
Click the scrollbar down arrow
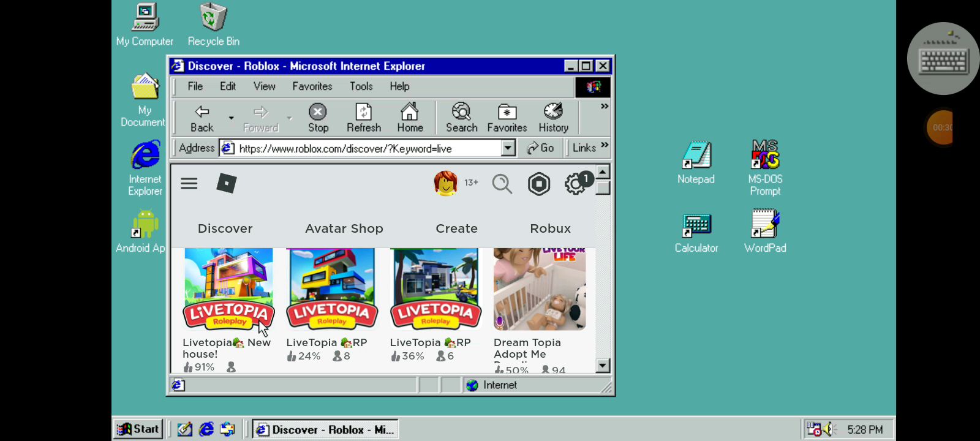click(603, 366)
